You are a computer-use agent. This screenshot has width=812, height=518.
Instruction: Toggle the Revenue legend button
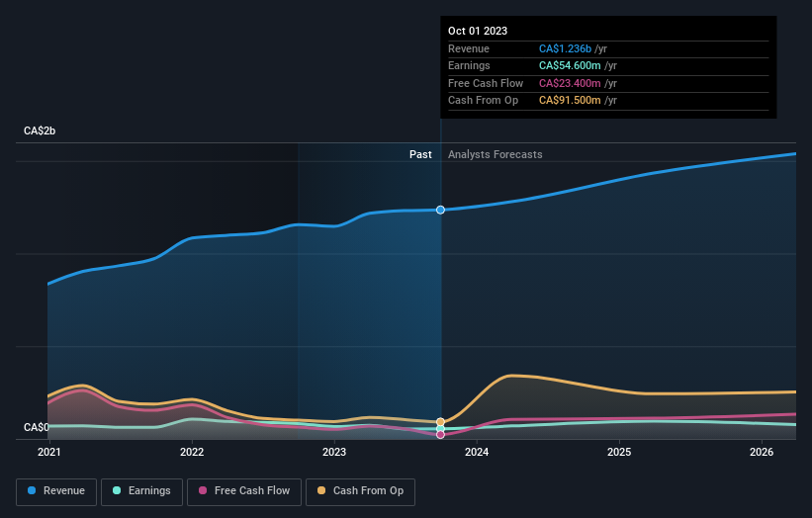(56, 491)
